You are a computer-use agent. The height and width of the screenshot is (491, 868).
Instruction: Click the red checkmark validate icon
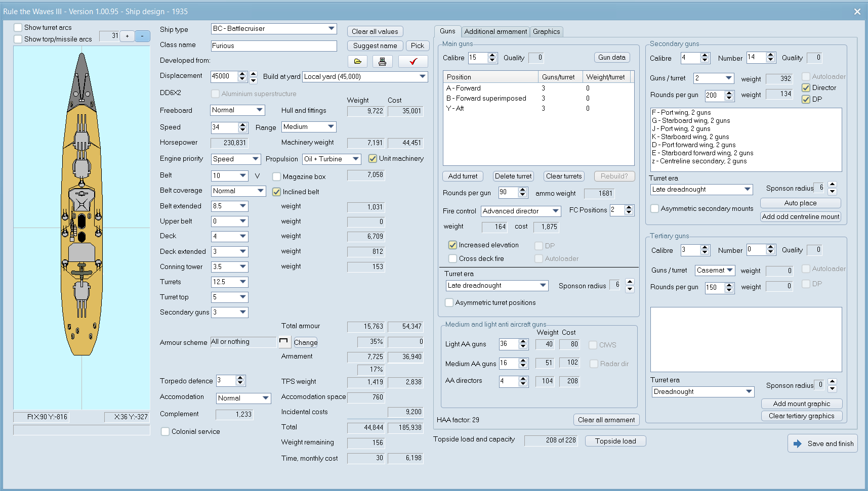[413, 62]
